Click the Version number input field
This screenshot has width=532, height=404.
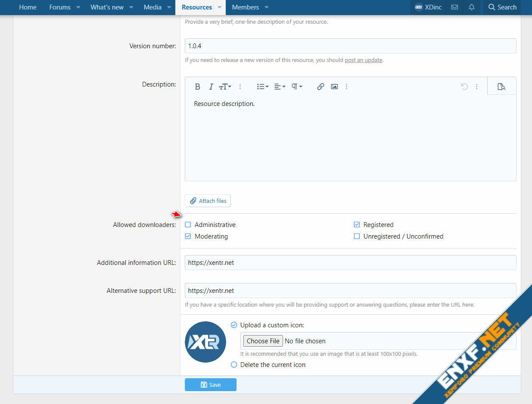tap(350, 46)
